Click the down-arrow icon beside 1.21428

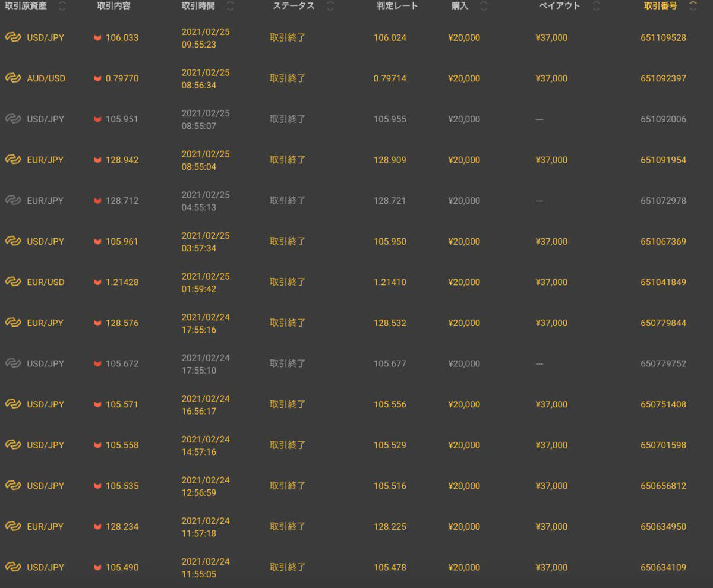(x=97, y=283)
